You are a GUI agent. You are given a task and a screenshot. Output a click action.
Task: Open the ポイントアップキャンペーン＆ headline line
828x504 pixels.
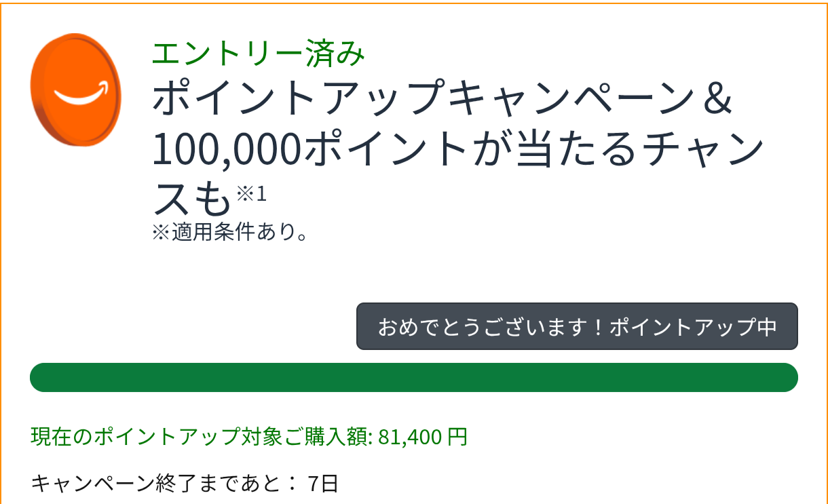click(442, 100)
